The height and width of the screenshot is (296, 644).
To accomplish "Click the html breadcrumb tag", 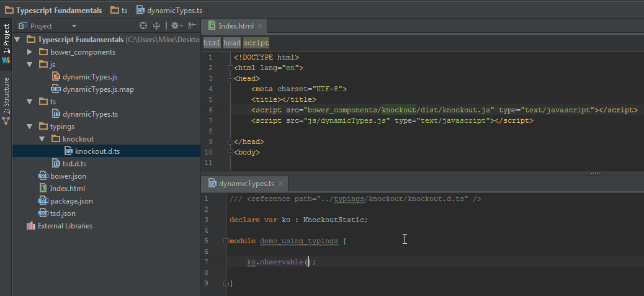I will coord(212,43).
